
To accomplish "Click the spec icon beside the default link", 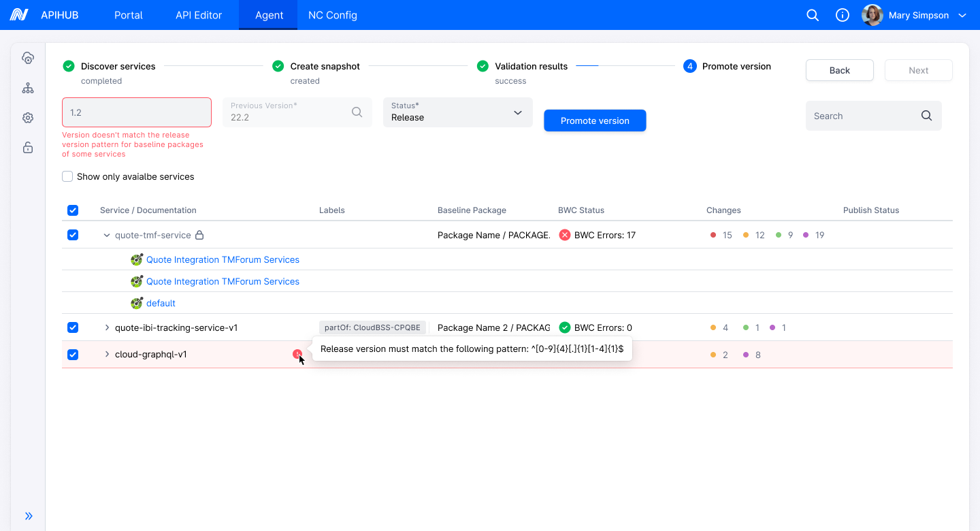I will pos(137,303).
